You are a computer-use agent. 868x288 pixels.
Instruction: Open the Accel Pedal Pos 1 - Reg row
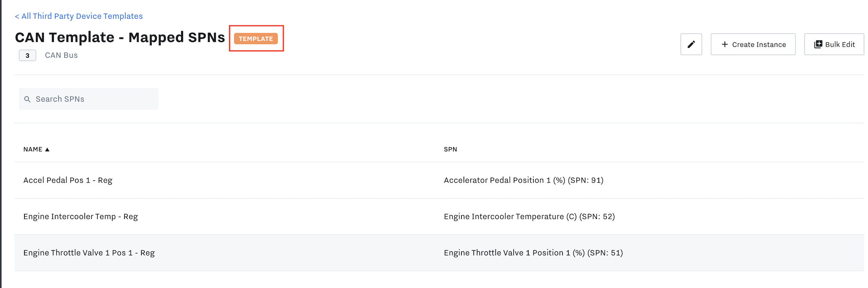point(439,180)
